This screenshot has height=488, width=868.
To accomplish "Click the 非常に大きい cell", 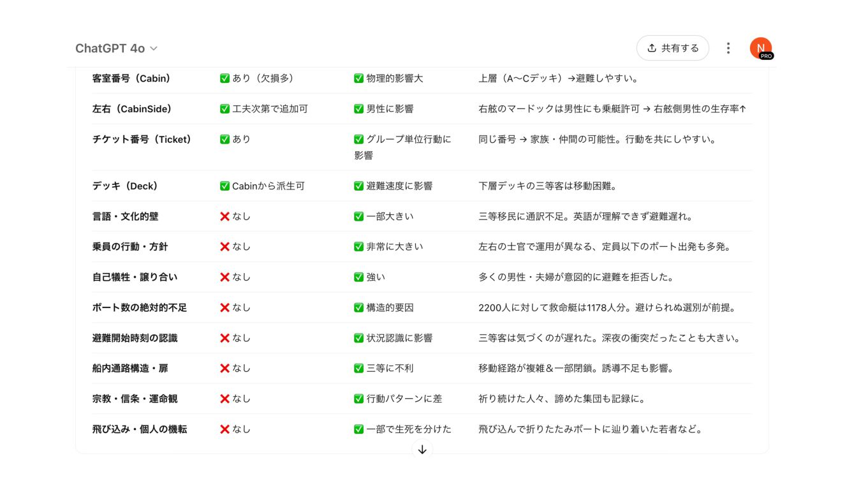I will pyautogui.click(x=388, y=246).
